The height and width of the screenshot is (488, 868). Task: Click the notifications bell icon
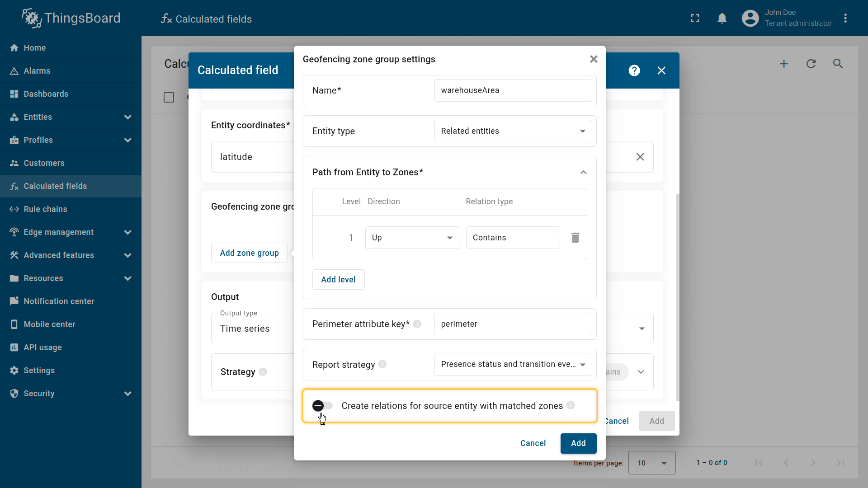[722, 19]
